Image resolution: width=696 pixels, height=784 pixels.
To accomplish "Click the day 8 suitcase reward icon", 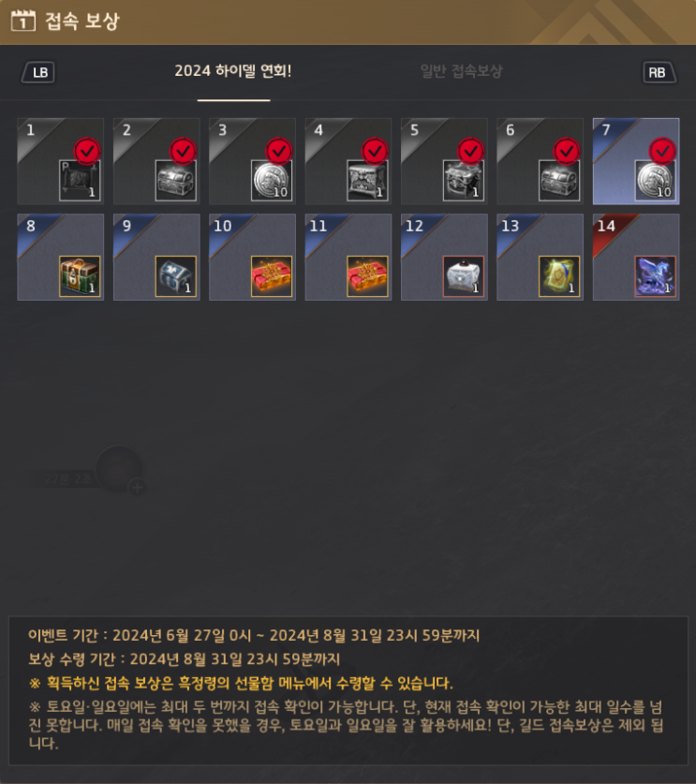I will tap(80, 276).
